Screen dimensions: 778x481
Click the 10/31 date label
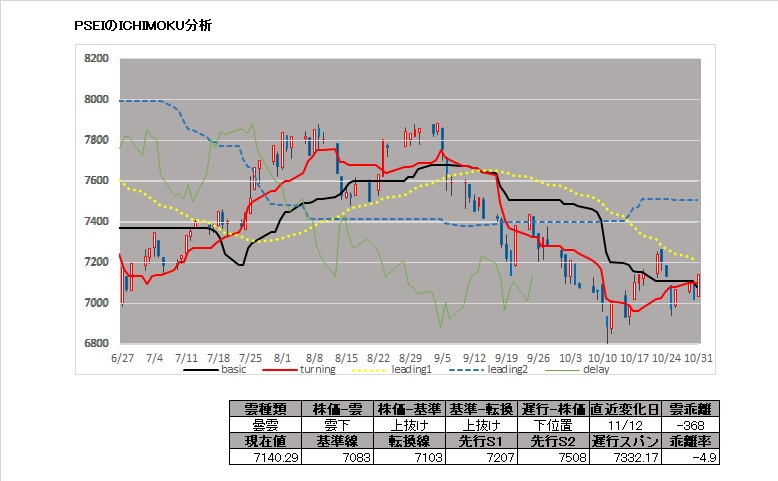coord(699,358)
